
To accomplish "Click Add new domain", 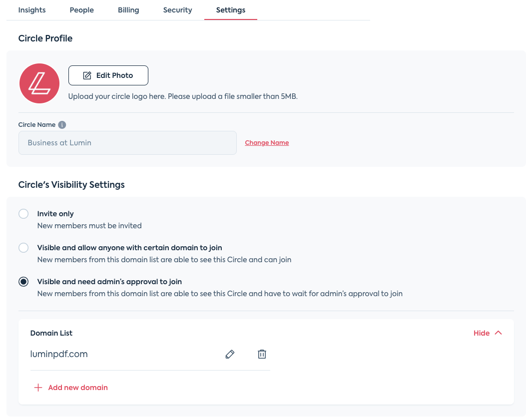I will [77, 387].
